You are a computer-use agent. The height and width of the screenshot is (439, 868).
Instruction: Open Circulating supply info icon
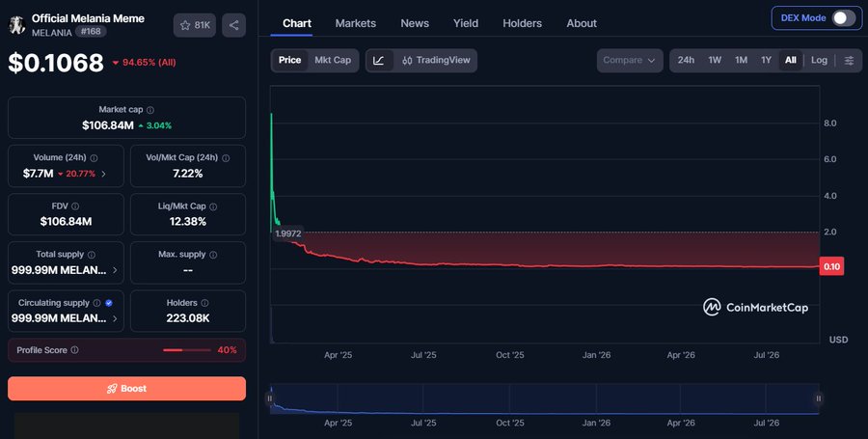[96, 303]
